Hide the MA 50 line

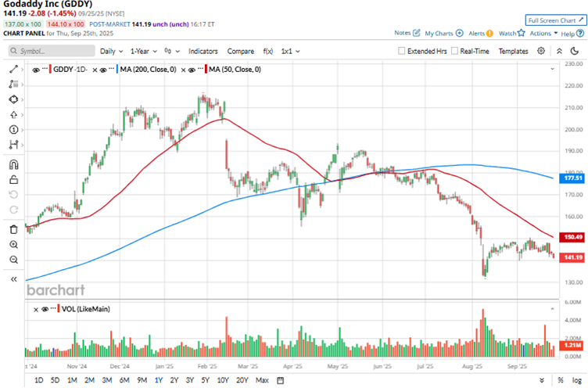click(192, 70)
